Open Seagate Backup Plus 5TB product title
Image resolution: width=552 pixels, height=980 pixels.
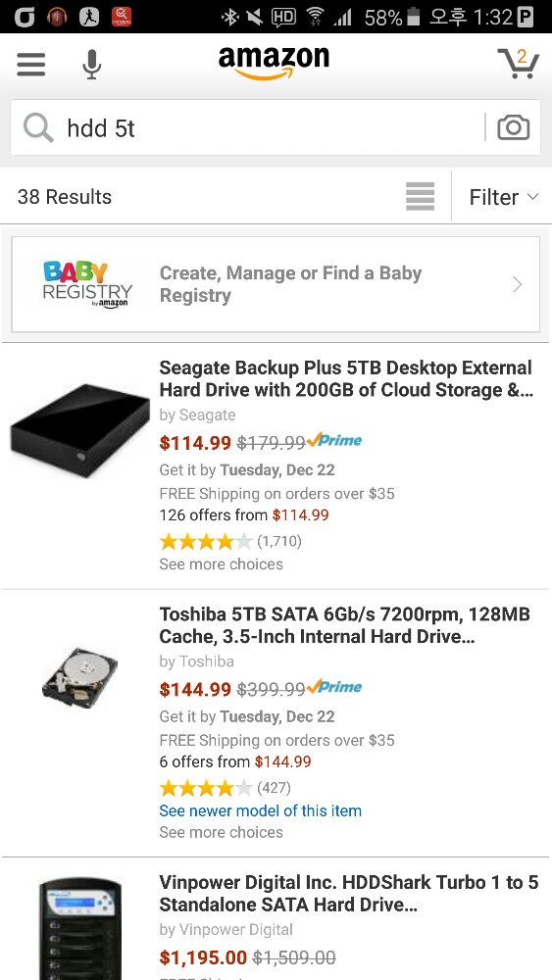tap(346, 378)
